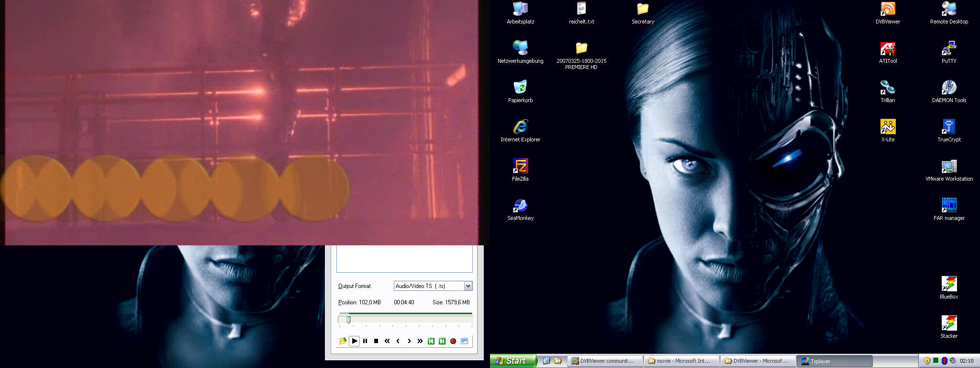Click the green jump-to-start marker icon
Viewport: 980px width, 368px height.
pyautogui.click(x=431, y=341)
